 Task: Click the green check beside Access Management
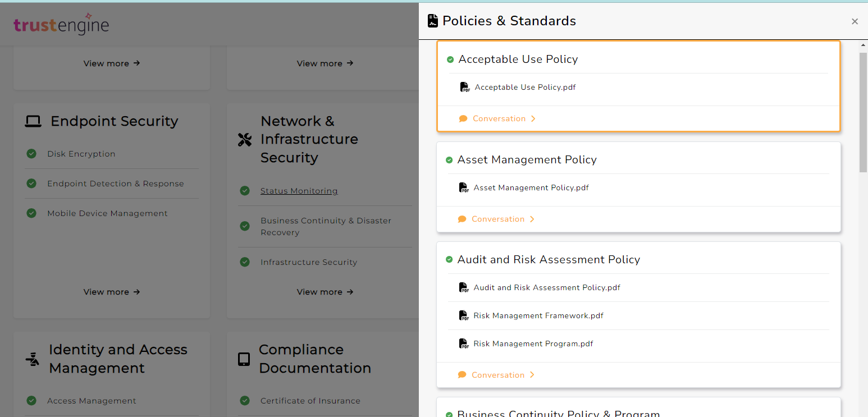click(31, 401)
